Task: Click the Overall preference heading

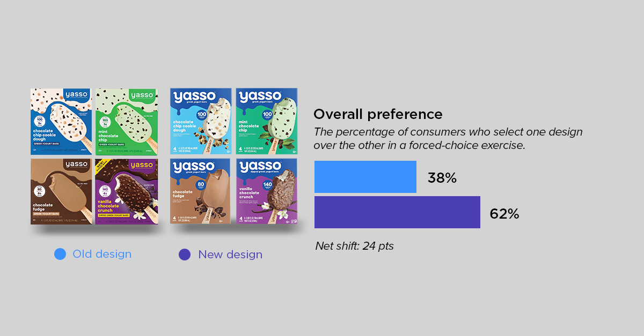Action: (x=378, y=114)
